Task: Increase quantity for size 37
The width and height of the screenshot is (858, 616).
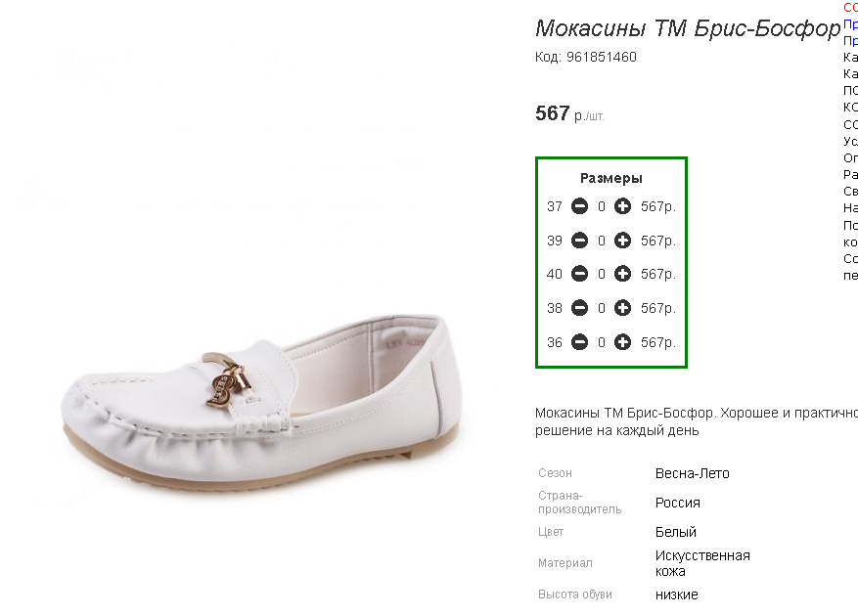Action: point(622,206)
